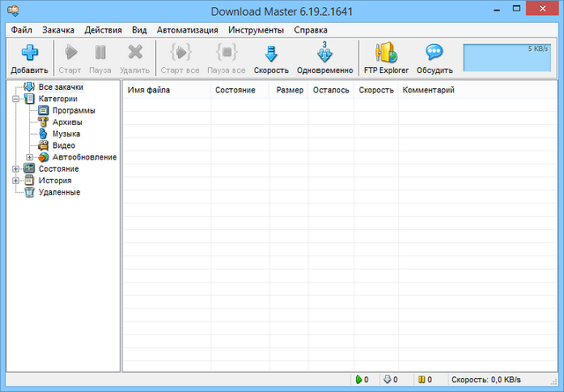The image size is (564, 392).
Task: Expand the Состояние tree node
Action: (x=16, y=168)
